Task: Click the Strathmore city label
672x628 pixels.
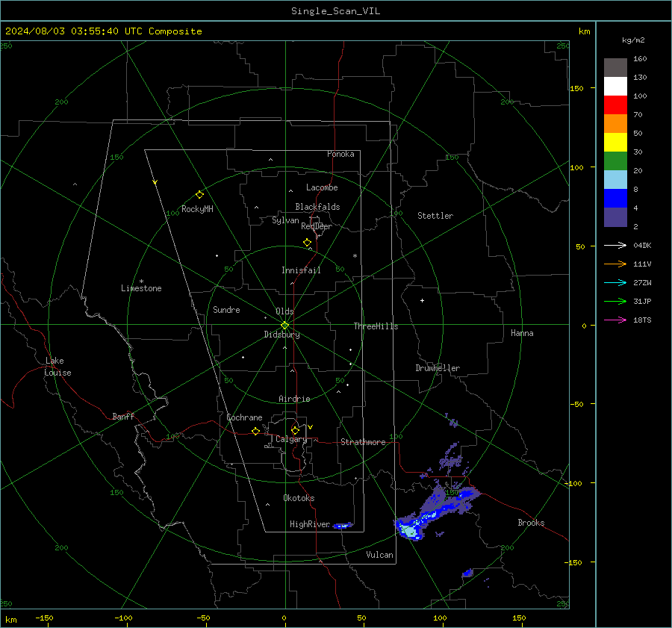Action: click(363, 442)
